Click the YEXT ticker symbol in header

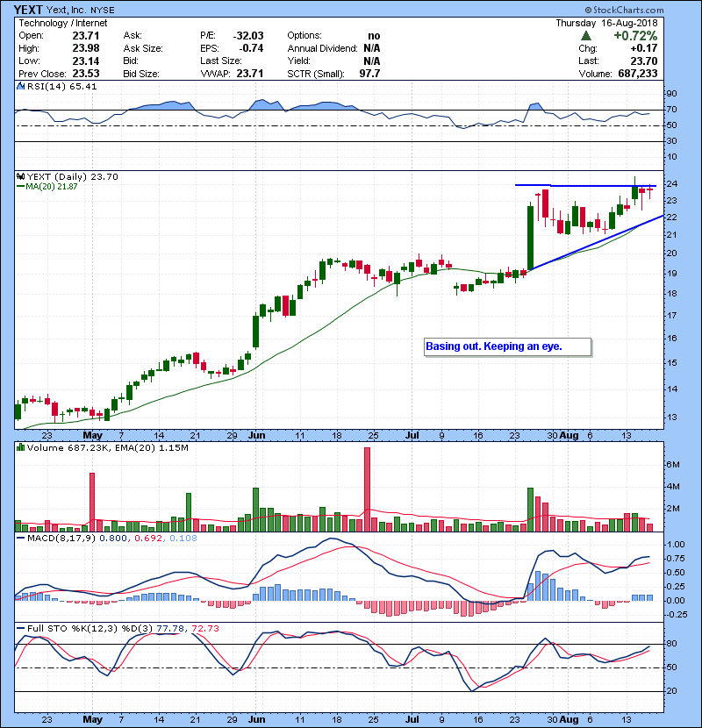28,10
